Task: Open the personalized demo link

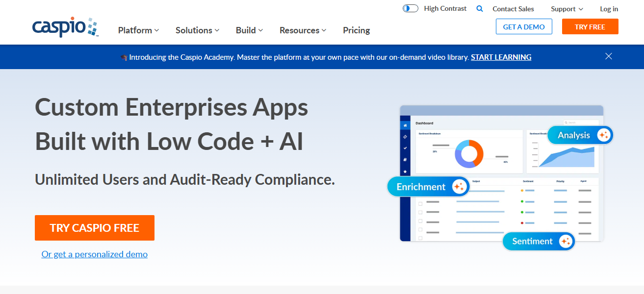Action: (x=95, y=254)
